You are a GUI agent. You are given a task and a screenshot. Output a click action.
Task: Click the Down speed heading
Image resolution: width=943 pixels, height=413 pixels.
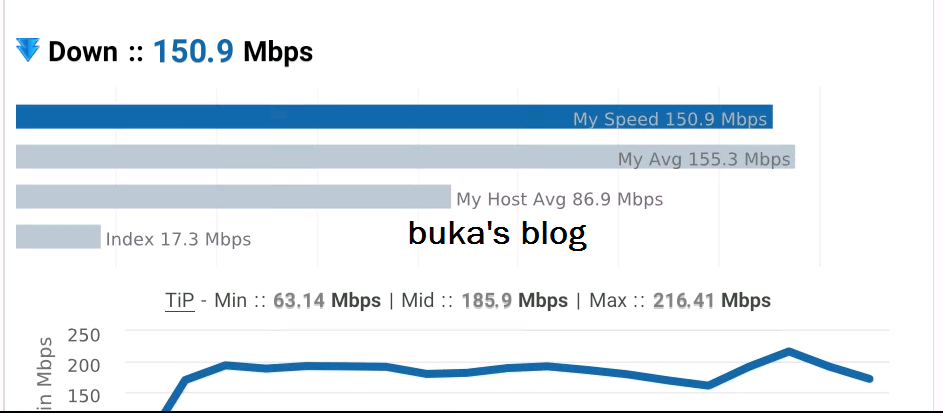click(x=164, y=52)
